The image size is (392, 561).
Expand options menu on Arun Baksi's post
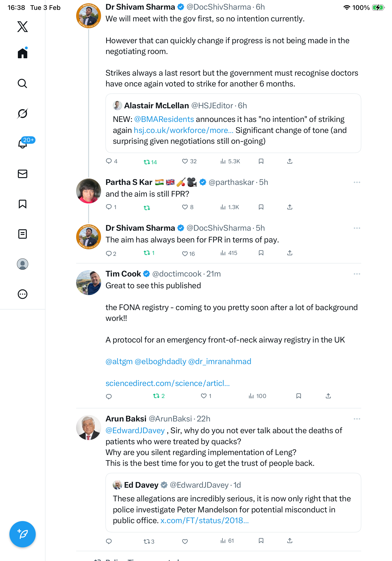[357, 419]
